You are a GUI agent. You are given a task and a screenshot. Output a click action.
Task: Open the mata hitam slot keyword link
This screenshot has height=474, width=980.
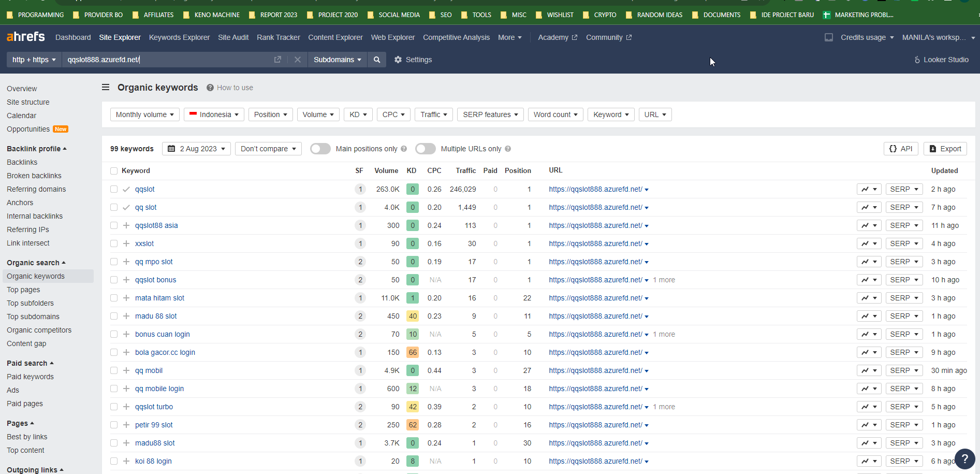click(x=159, y=298)
